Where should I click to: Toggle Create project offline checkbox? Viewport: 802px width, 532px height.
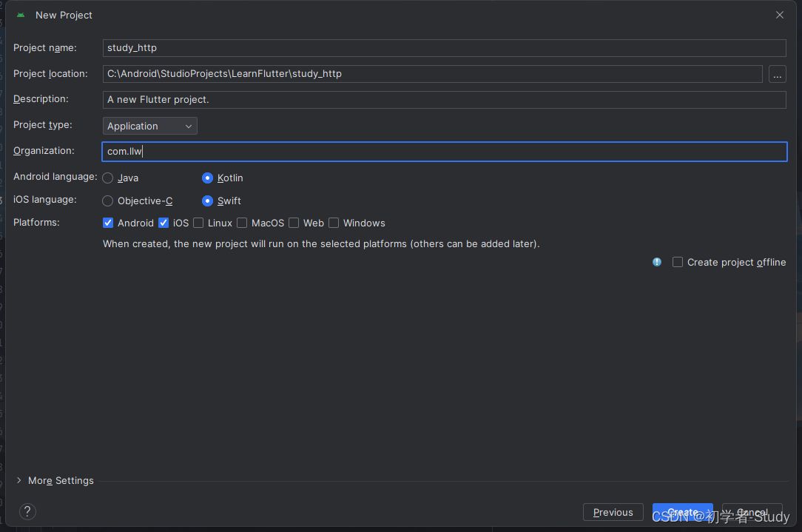click(678, 262)
